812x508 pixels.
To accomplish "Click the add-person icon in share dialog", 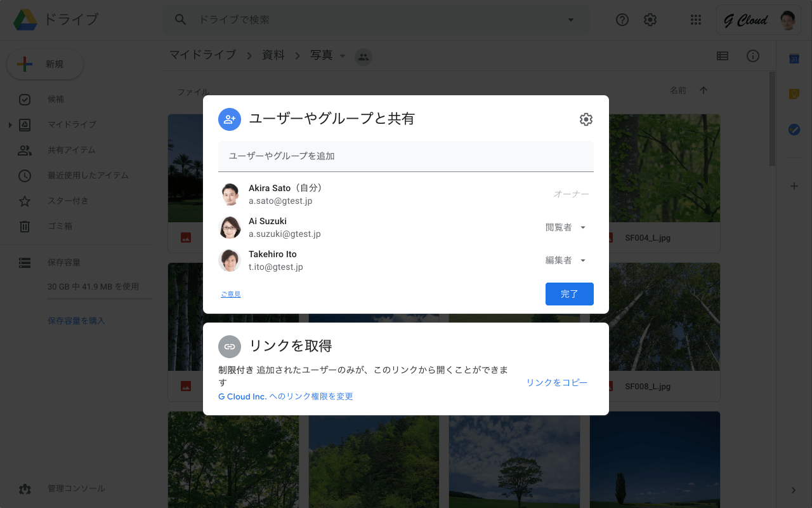I will tap(230, 119).
